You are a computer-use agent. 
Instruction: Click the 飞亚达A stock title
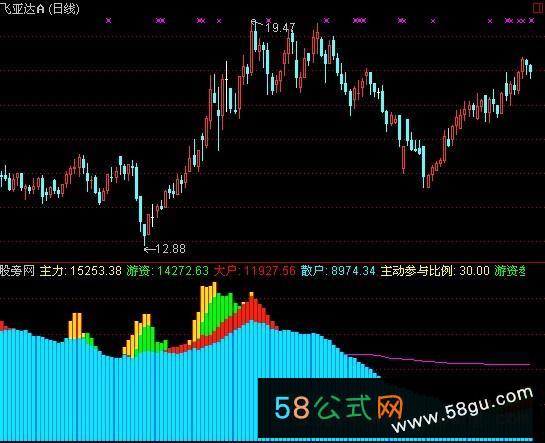23,9
